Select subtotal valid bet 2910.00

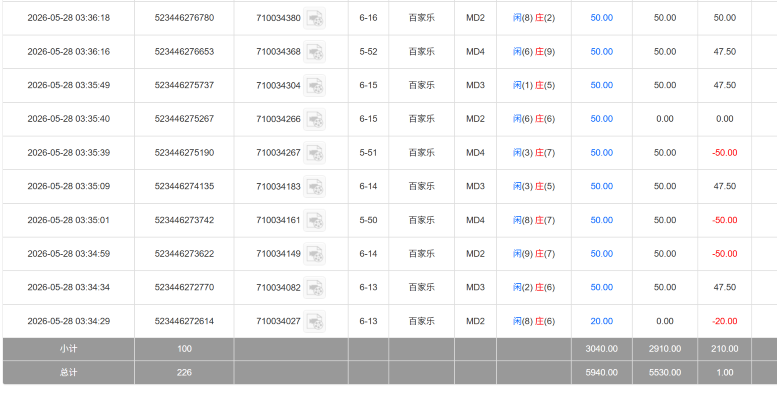pyautogui.click(x=665, y=349)
